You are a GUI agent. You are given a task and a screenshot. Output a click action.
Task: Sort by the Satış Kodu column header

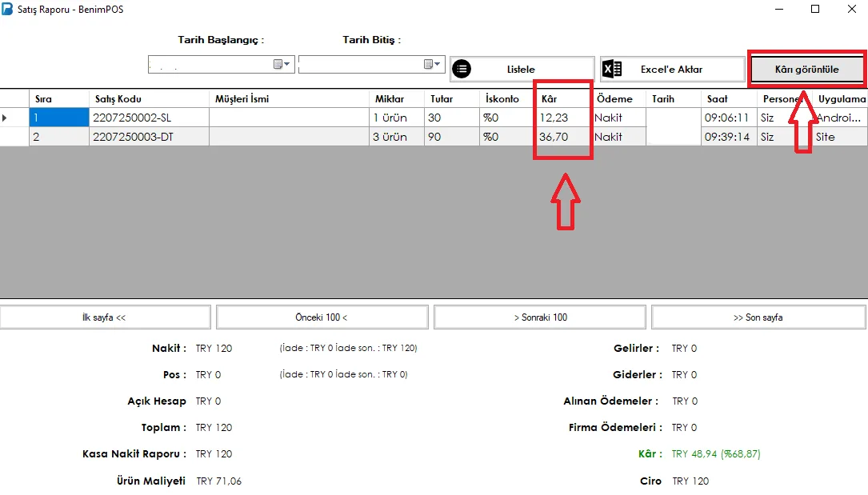coord(149,99)
